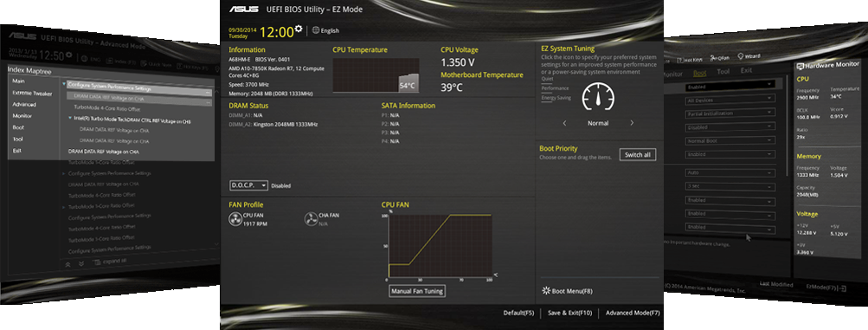Viewport: 868px width, 330px height.
Task: Click the Wizard lightbulb icon
Action: tap(741, 56)
